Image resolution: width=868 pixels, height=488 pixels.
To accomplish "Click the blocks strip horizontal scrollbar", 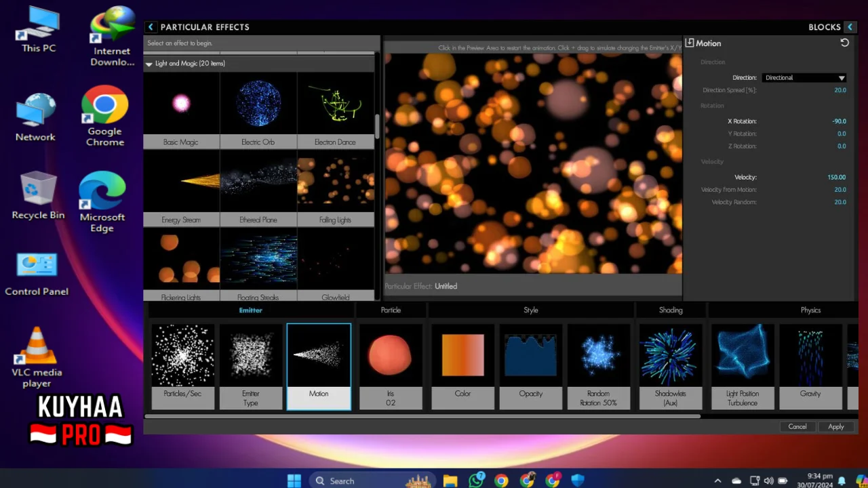I will pyautogui.click(x=422, y=416).
